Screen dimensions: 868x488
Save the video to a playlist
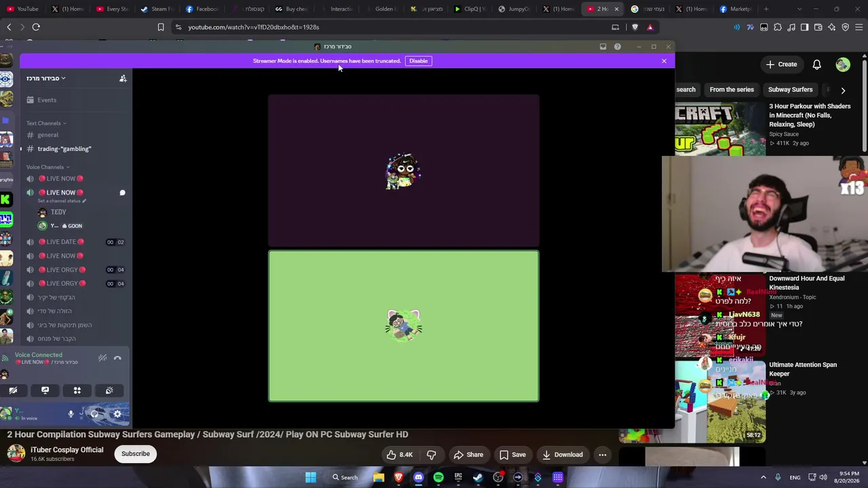512,455
